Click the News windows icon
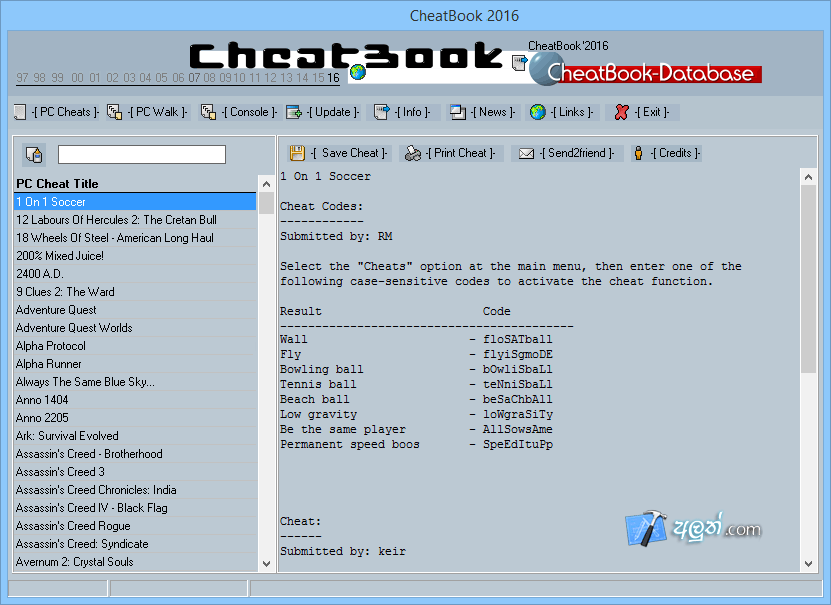The width and height of the screenshot is (831, 605). point(457,112)
